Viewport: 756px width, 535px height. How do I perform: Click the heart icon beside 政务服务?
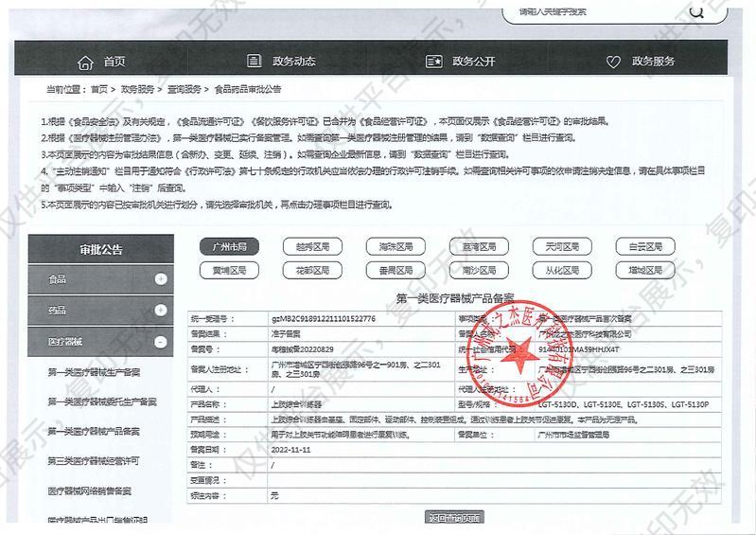click(x=613, y=62)
